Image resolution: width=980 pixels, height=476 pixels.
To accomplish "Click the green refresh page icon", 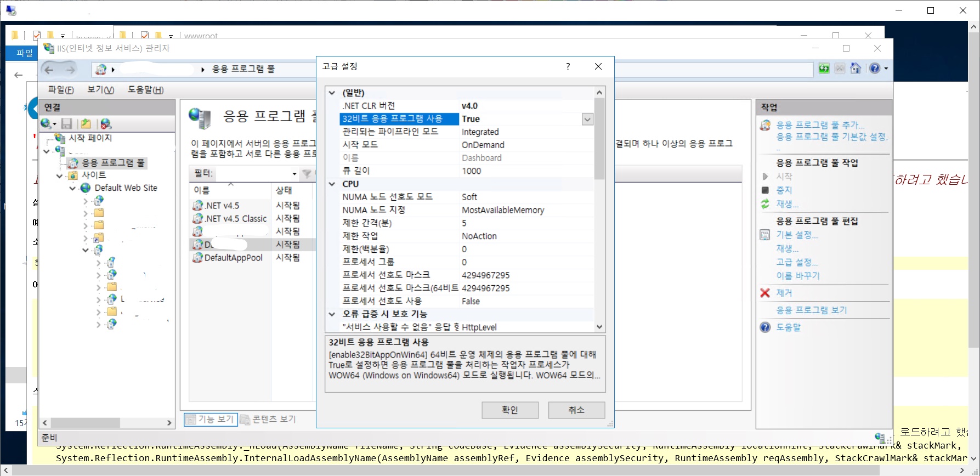I will pos(824,69).
